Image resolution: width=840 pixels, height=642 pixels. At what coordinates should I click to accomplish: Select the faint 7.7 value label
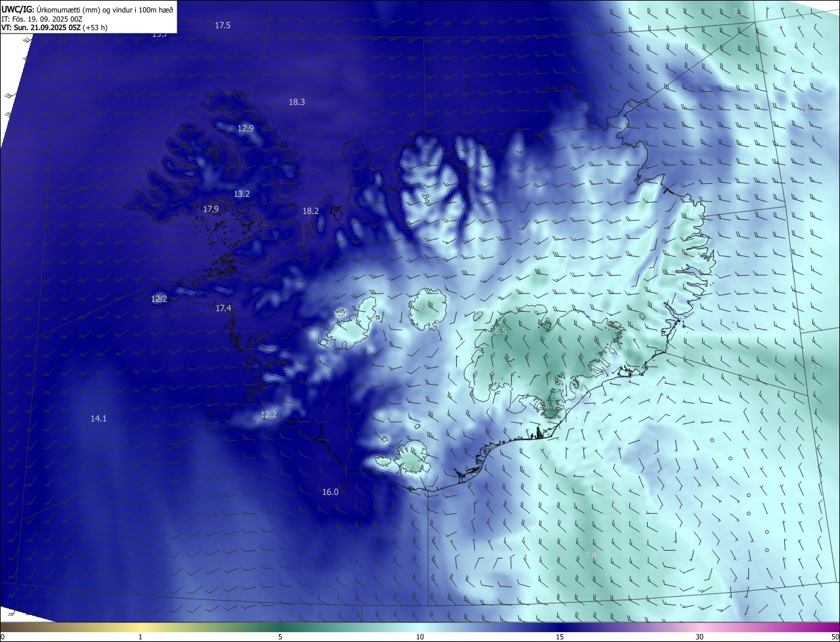(814, 369)
